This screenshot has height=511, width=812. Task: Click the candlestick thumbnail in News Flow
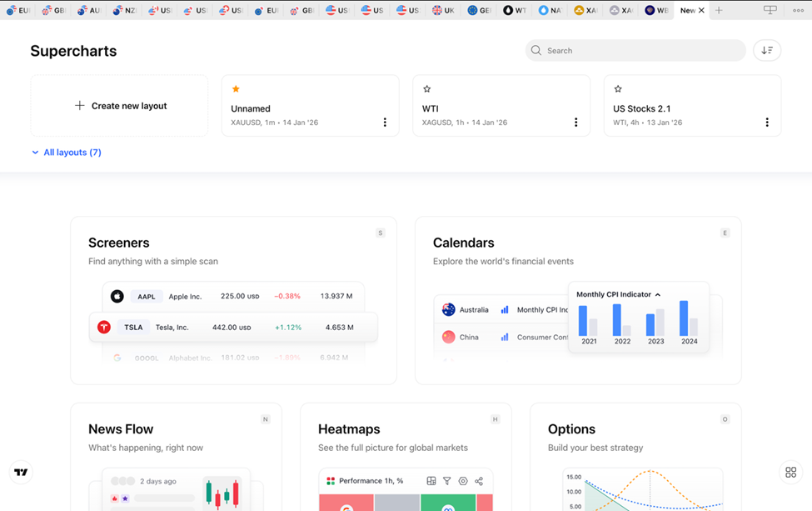[222, 493]
